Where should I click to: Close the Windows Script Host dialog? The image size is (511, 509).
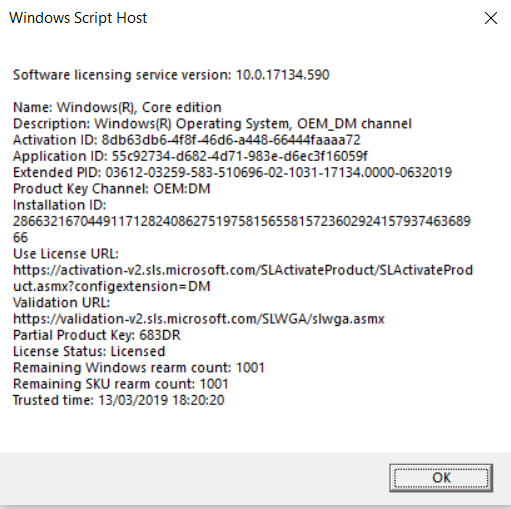point(491,18)
